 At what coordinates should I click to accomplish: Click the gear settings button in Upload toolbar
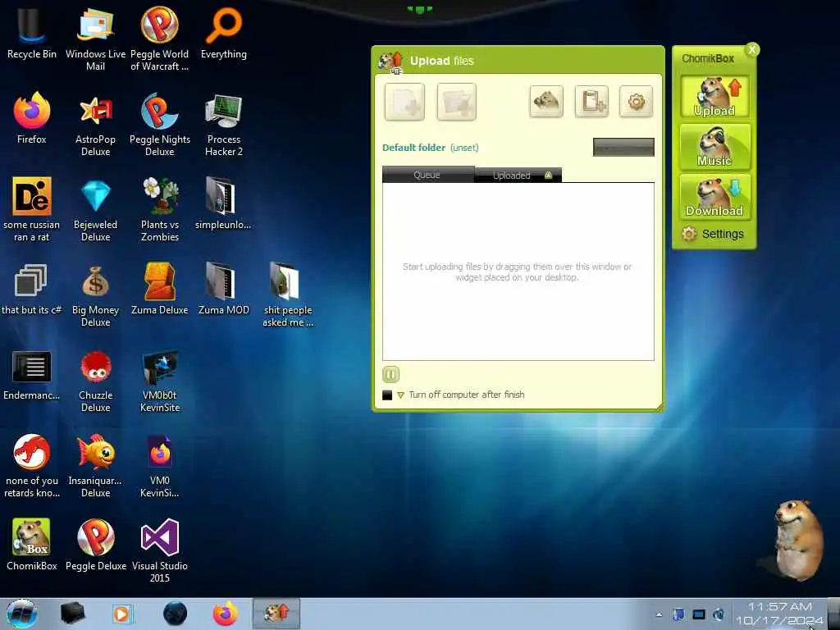coord(636,101)
